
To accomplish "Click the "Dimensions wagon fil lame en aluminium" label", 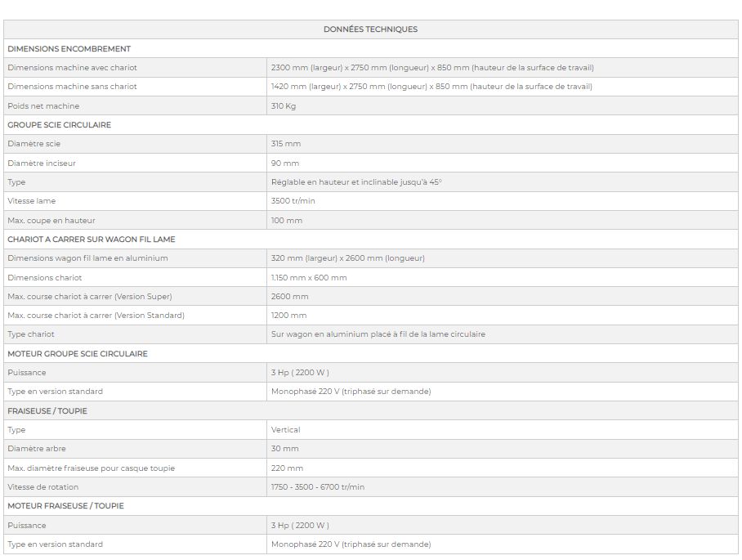I will (87, 258).
